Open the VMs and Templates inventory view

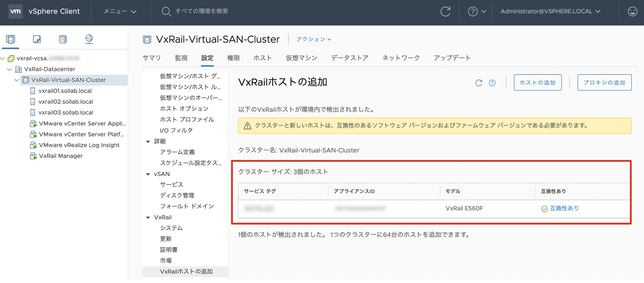[37, 39]
